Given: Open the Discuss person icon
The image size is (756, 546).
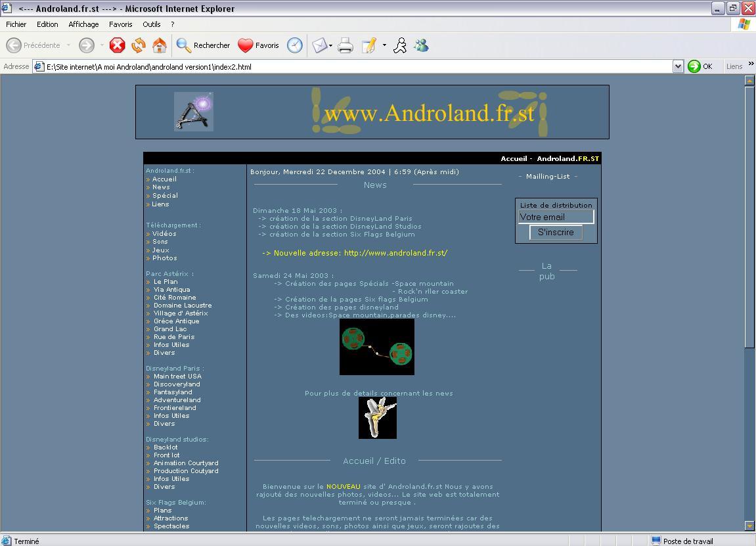Looking at the screenshot, I should click(x=400, y=45).
